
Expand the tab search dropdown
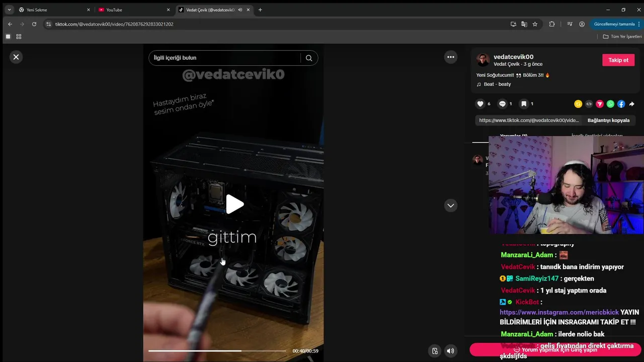[x=9, y=10]
